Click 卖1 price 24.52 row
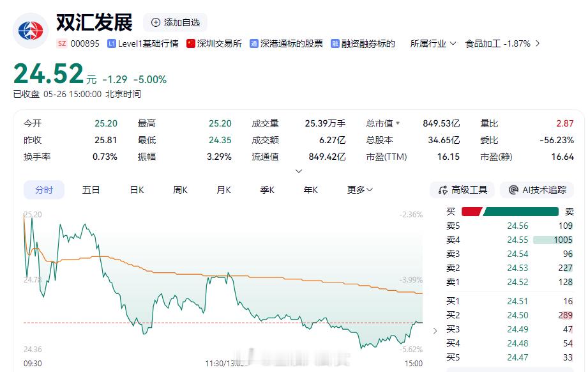 (509, 282)
